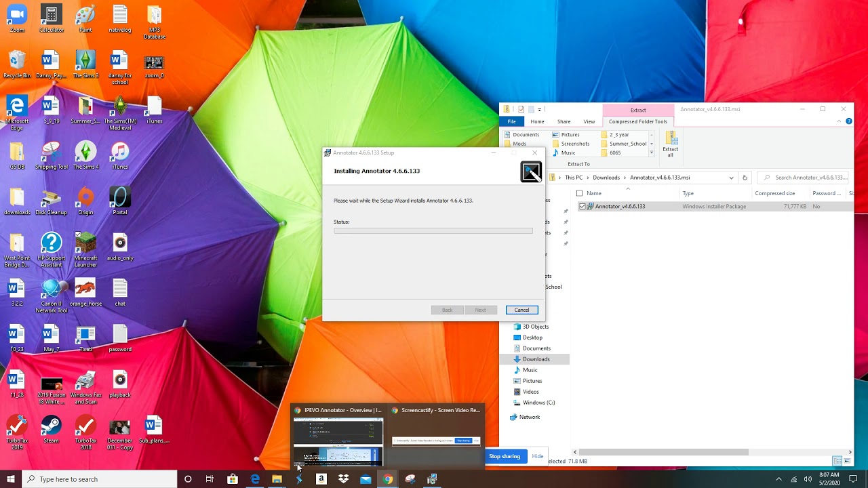Click the Extract contextual tab header
This screenshot has width=868, height=488.
[x=638, y=110]
